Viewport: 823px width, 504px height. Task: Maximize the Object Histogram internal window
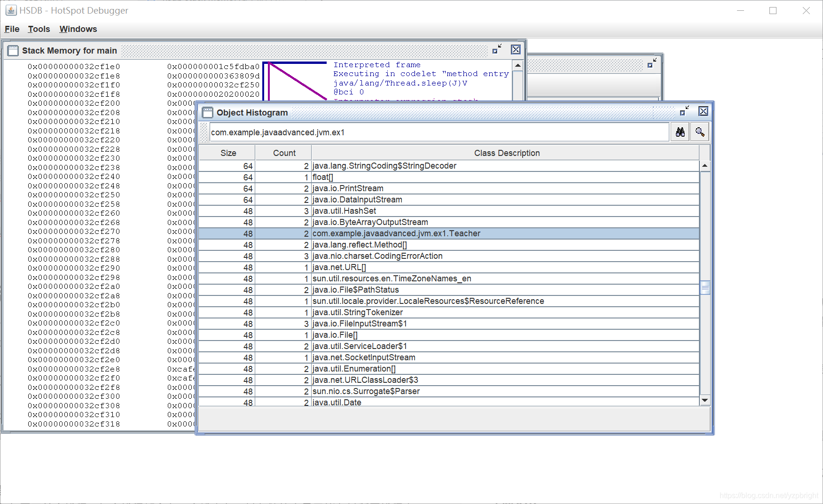[x=684, y=111]
